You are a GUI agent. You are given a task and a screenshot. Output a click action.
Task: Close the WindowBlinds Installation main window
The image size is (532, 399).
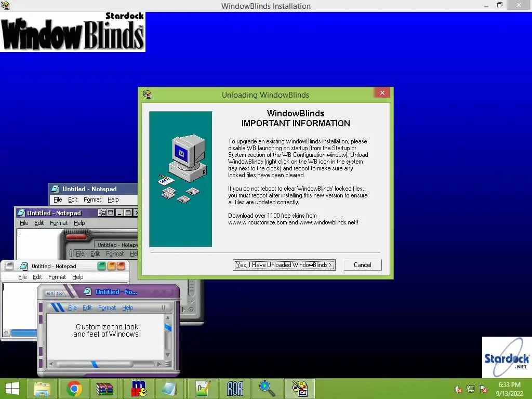[x=519, y=5]
